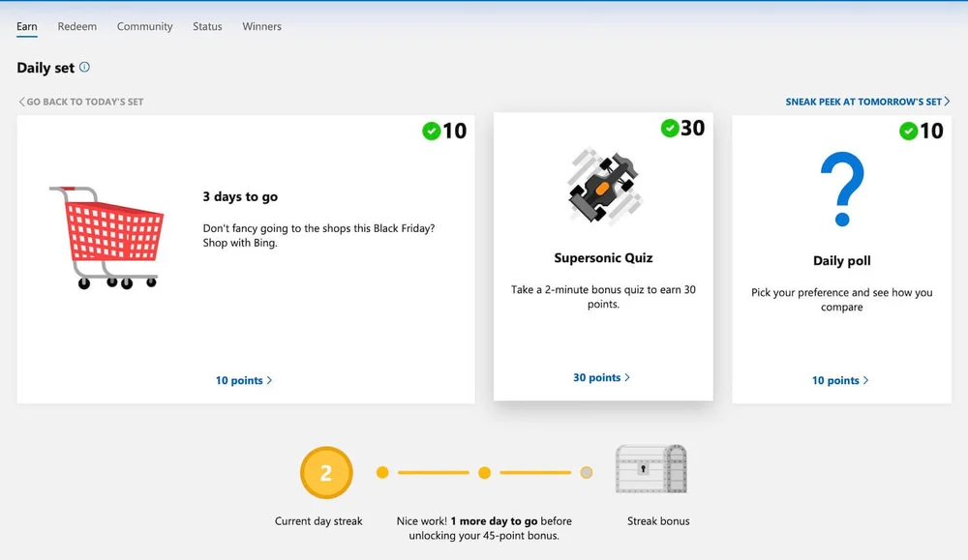Select the Community navigation item

[144, 26]
